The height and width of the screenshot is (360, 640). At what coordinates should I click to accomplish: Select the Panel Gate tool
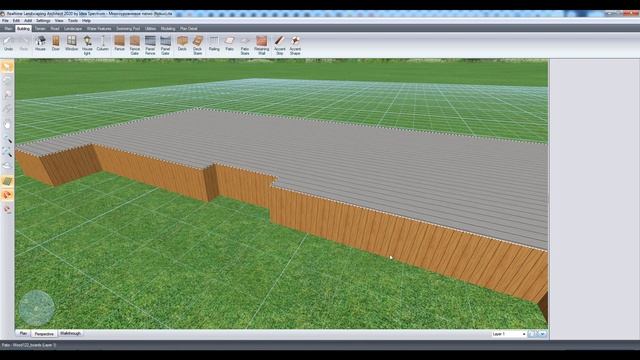pyautogui.click(x=165, y=45)
